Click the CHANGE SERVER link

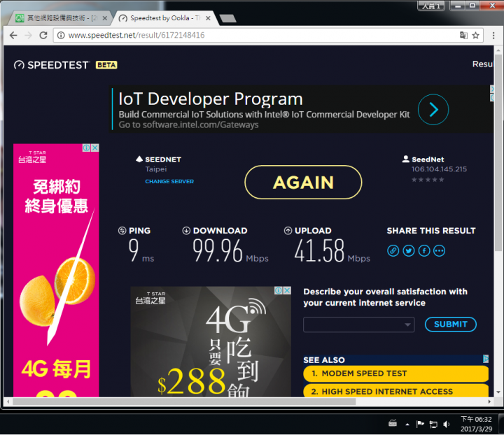point(169,181)
